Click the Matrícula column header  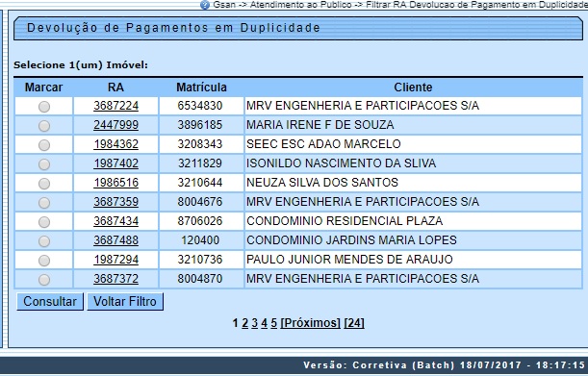click(x=201, y=88)
